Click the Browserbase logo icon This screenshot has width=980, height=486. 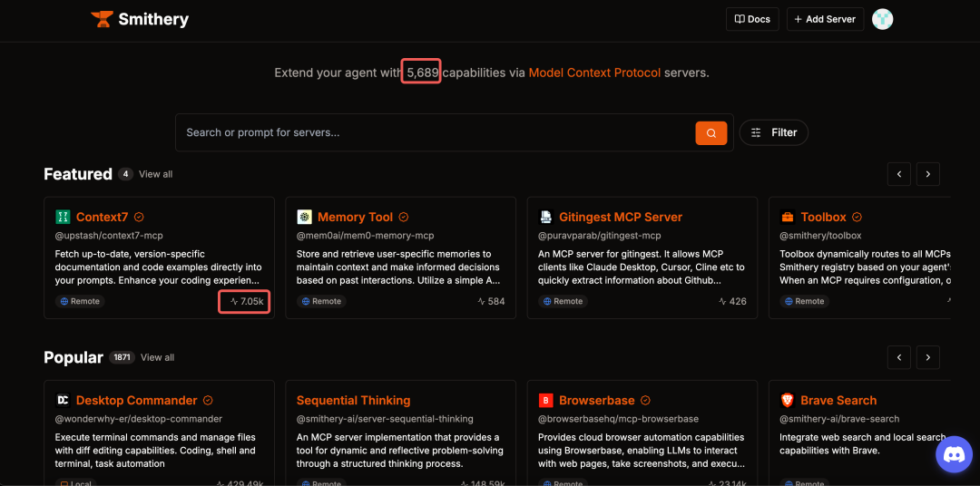coord(545,401)
